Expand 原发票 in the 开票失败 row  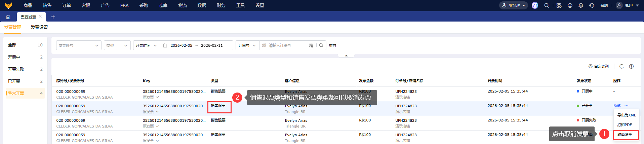tap(151, 126)
